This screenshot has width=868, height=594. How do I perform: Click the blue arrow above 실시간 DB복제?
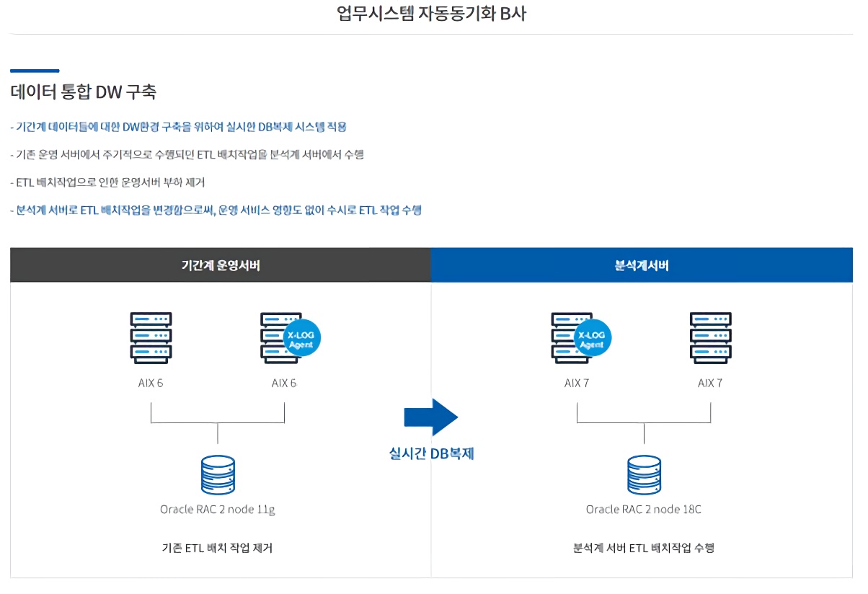pos(430,417)
